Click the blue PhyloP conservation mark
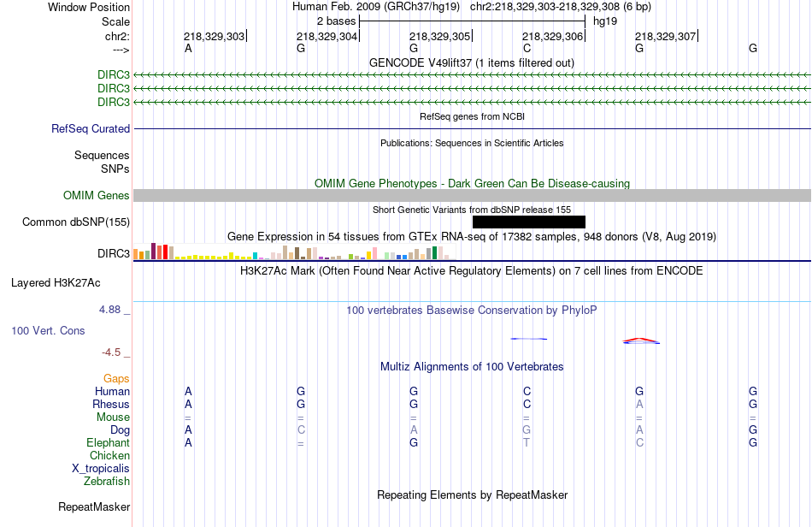The image size is (812, 527). coord(529,339)
